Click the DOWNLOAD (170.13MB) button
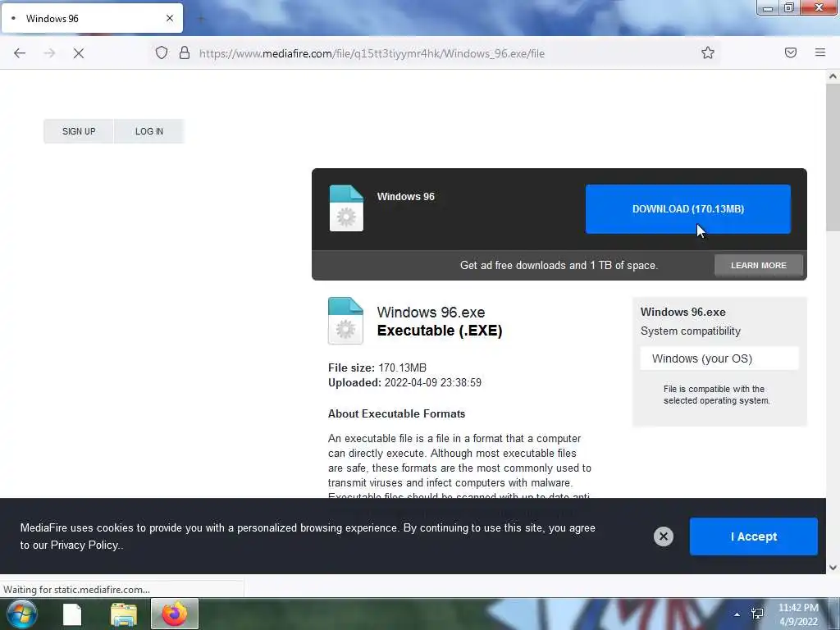 point(688,209)
